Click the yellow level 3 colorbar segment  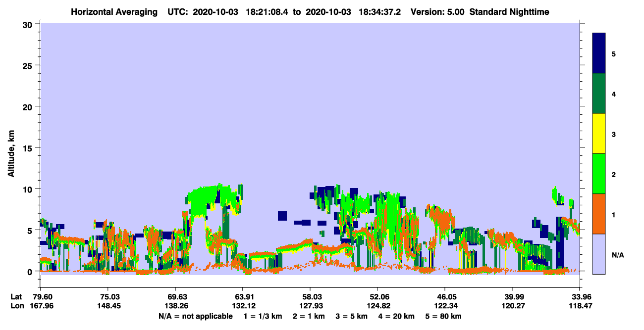(599, 134)
